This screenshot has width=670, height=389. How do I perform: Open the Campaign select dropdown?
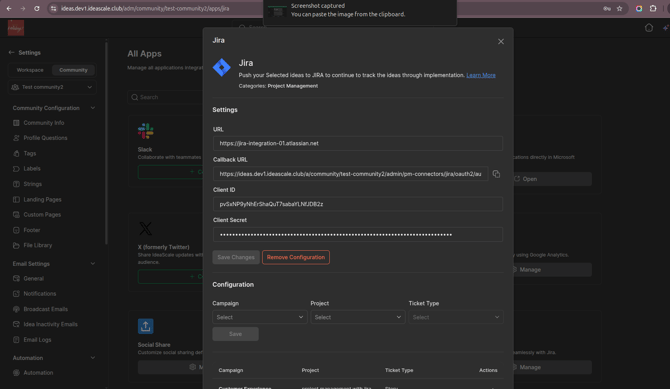[x=260, y=317]
